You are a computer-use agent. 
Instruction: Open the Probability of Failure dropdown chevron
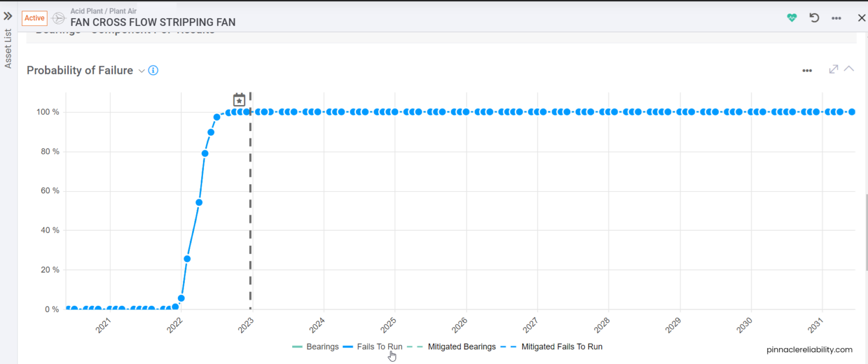point(142,71)
